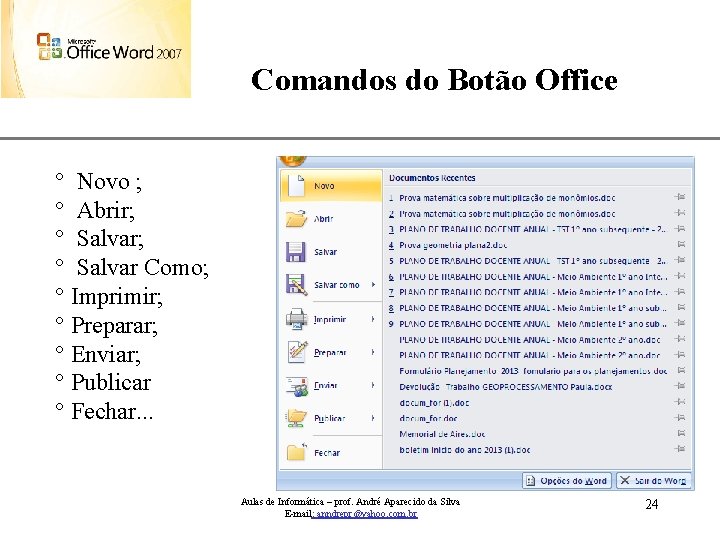Open recent file boletim inicio do ano 2013
This screenshot has height=540, width=720.
point(464,450)
